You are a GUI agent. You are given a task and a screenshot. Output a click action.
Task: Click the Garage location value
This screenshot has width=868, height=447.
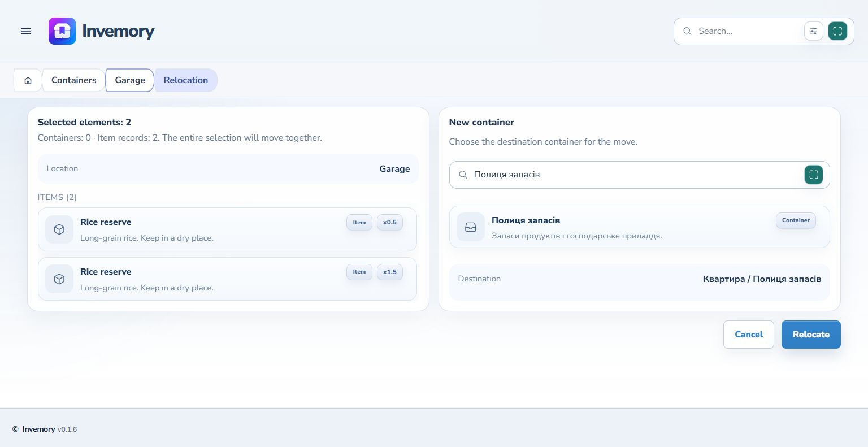point(394,169)
